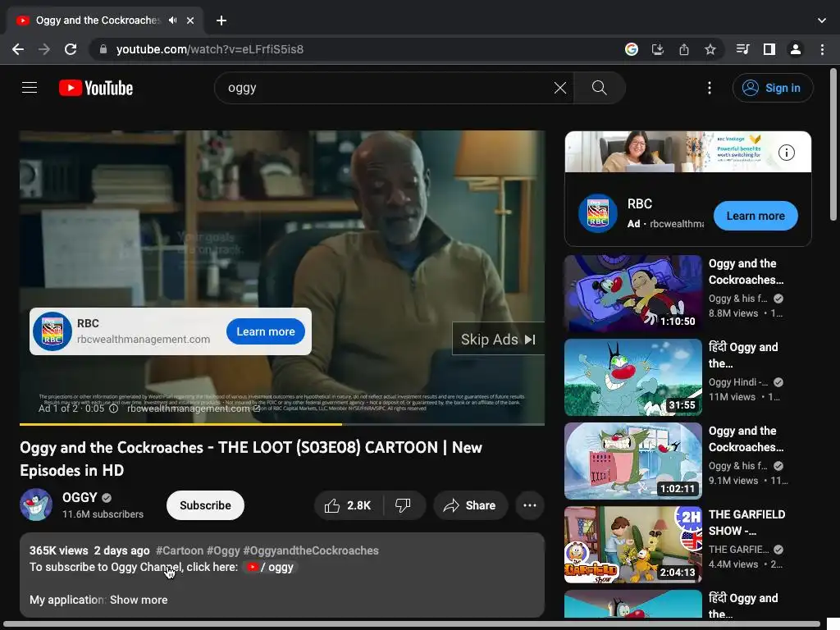Go to YouTube home via logo
Viewport: 840px width, 630px height.
96,88
